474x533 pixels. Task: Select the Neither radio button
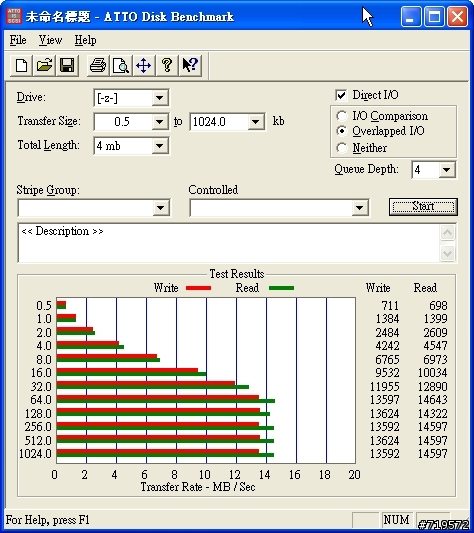[341, 148]
